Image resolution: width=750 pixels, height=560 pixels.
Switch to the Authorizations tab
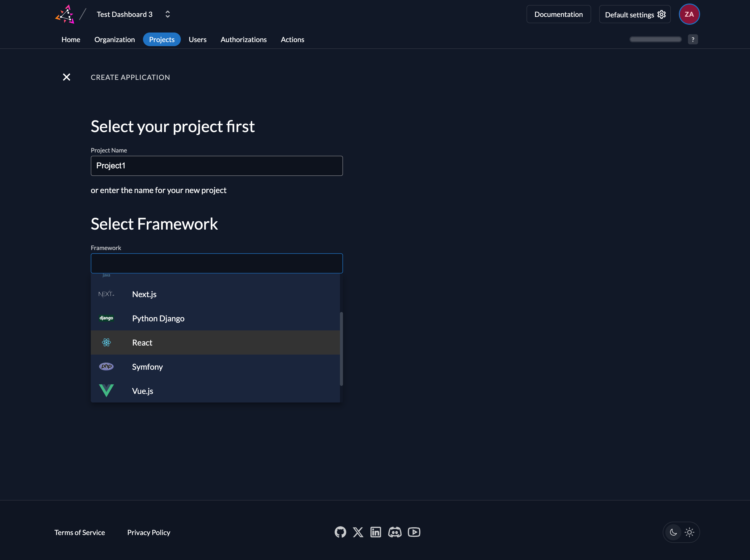pos(243,39)
